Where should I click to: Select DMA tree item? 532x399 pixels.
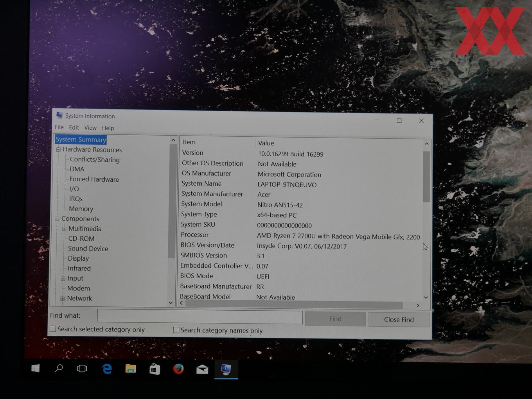click(x=77, y=169)
